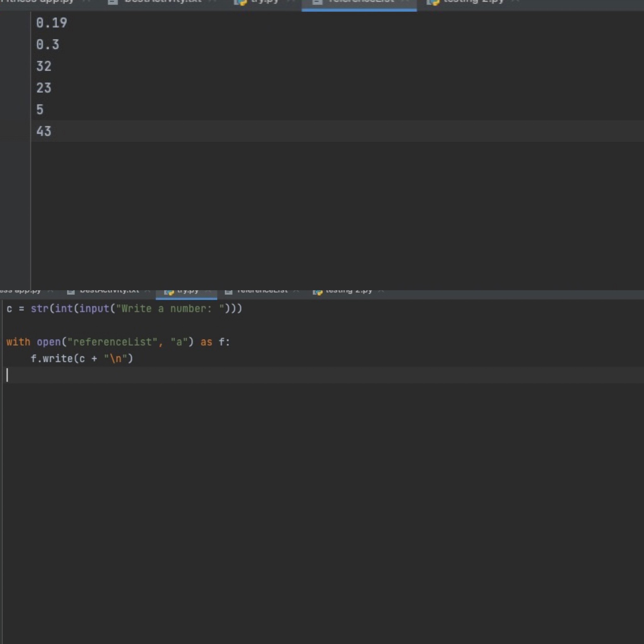Switch to the bestActivity.txt tab in the lower editor
Screen dimensions: 644x644
[109, 291]
